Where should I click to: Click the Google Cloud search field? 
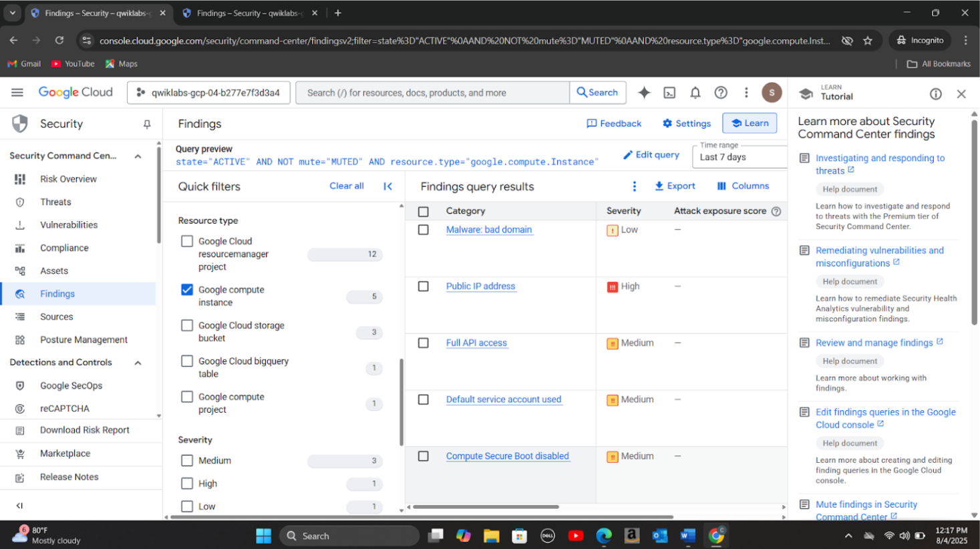click(432, 93)
